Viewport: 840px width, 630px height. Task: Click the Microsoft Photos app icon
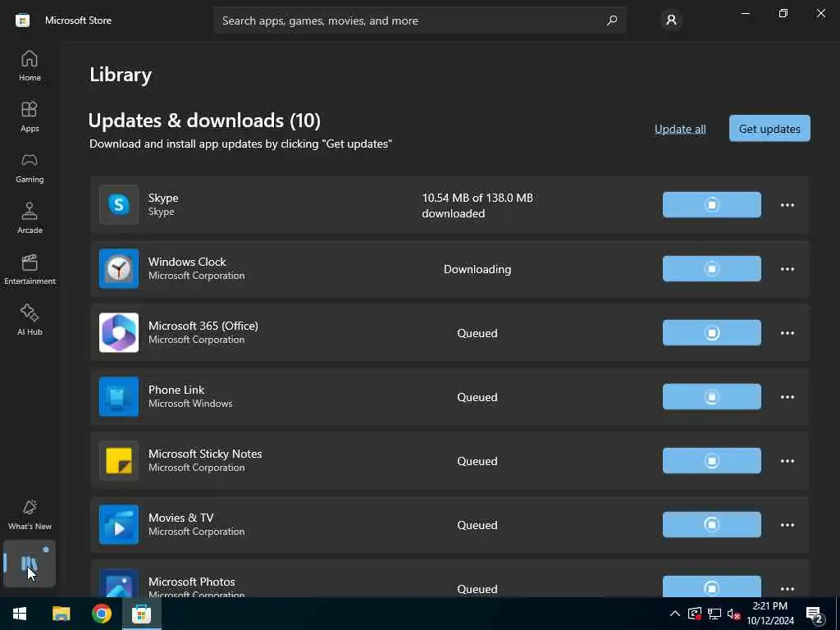tap(119, 584)
